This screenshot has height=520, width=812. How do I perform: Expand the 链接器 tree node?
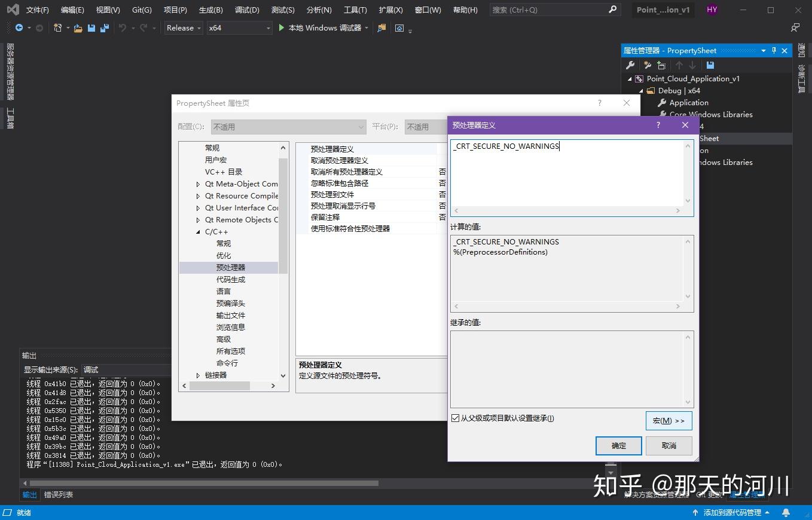pos(198,375)
